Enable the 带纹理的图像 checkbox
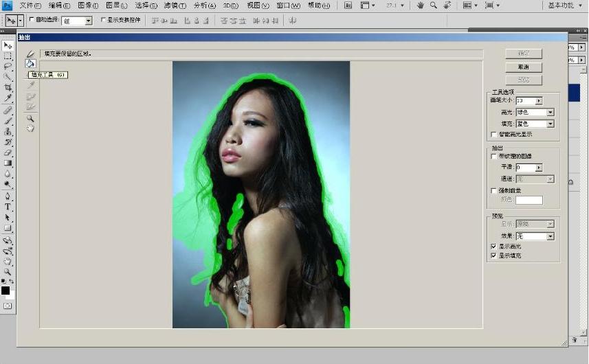The height and width of the screenshot is (364, 589). coord(493,156)
